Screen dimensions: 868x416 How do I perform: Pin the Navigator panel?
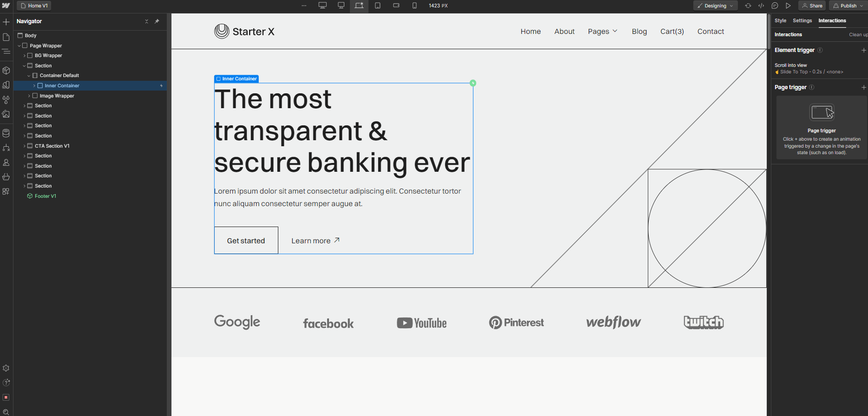click(157, 21)
